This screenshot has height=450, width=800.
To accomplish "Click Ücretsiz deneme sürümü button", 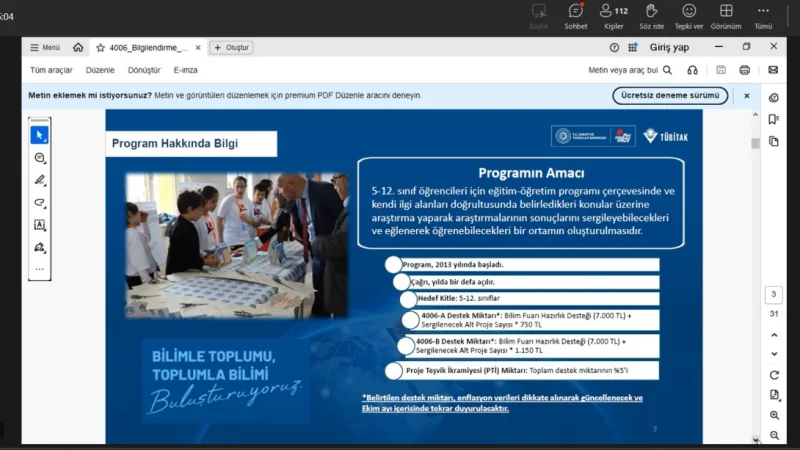I will [670, 95].
